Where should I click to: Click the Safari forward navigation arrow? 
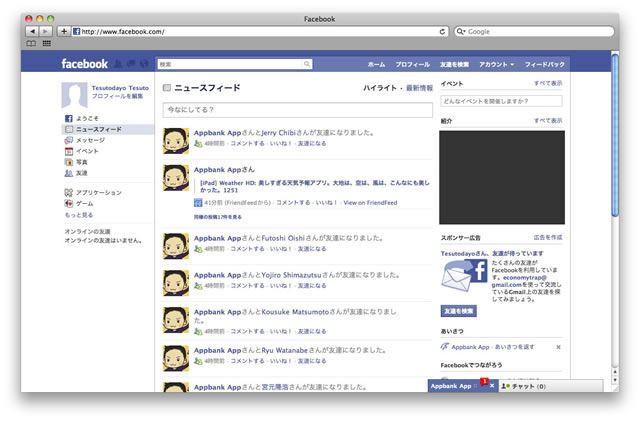coord(45,31)
